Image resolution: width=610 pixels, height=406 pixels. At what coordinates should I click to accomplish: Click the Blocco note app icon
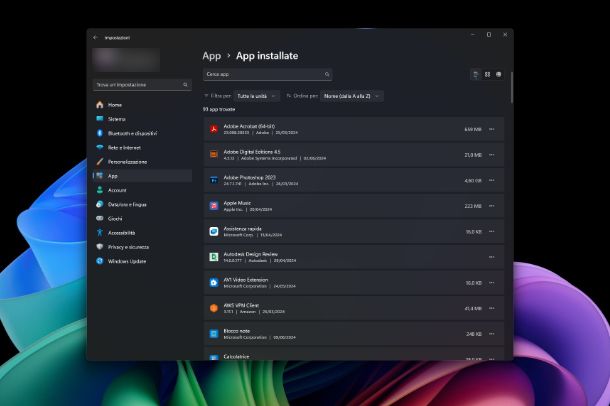[214, 334]
